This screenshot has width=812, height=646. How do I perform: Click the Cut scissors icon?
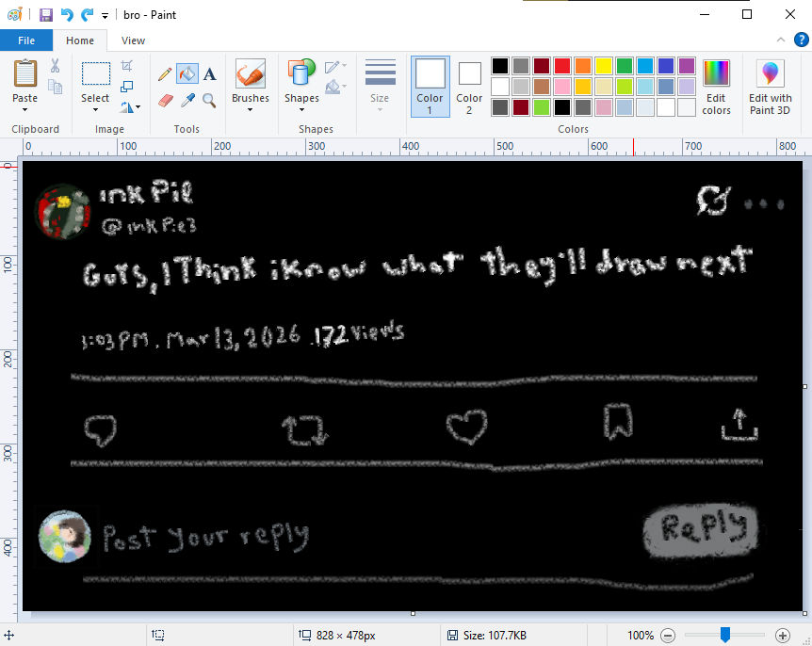tap(55, 66)
